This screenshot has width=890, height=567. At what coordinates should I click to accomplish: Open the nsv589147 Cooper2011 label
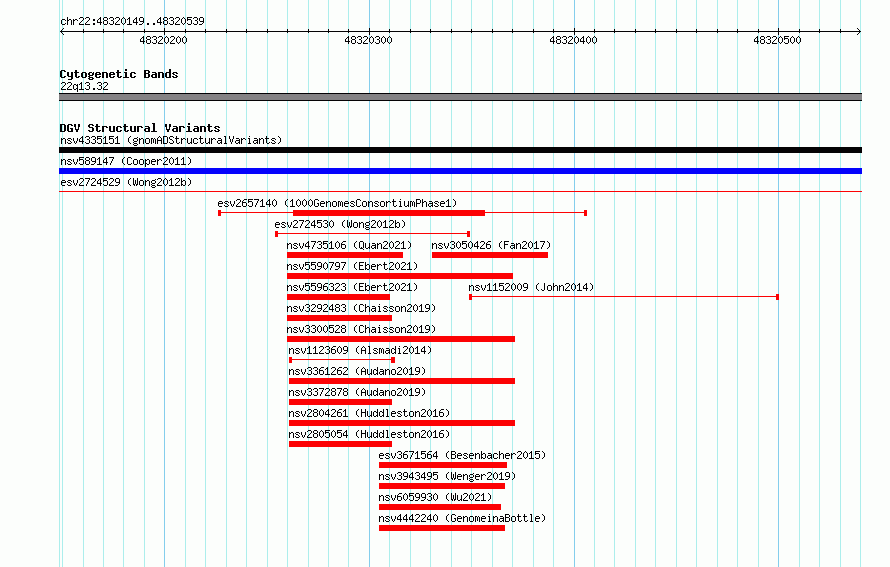coord(126,161)
